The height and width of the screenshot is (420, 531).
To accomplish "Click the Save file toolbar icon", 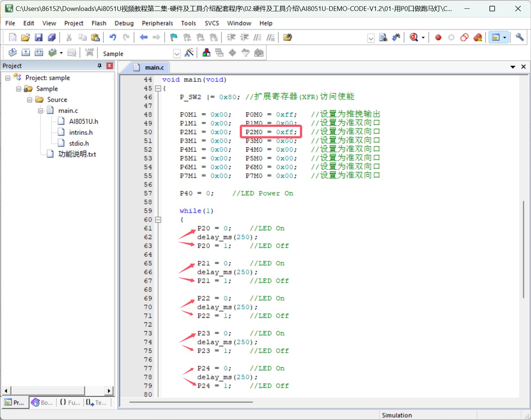I will pos(39,38).
